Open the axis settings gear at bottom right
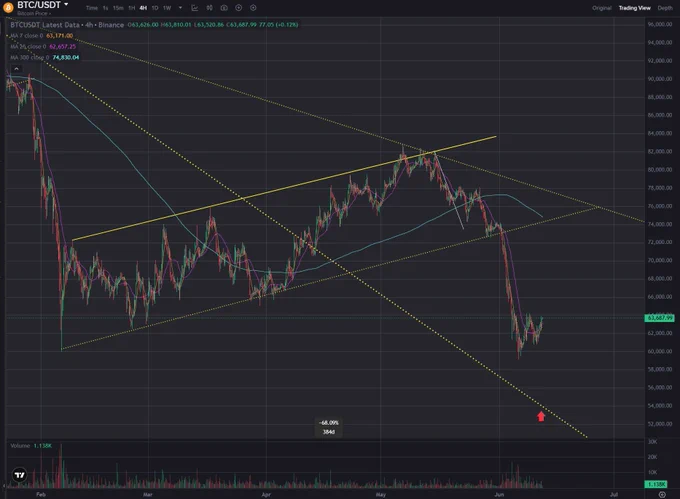The image size is (680, 499). click(662, 494)
